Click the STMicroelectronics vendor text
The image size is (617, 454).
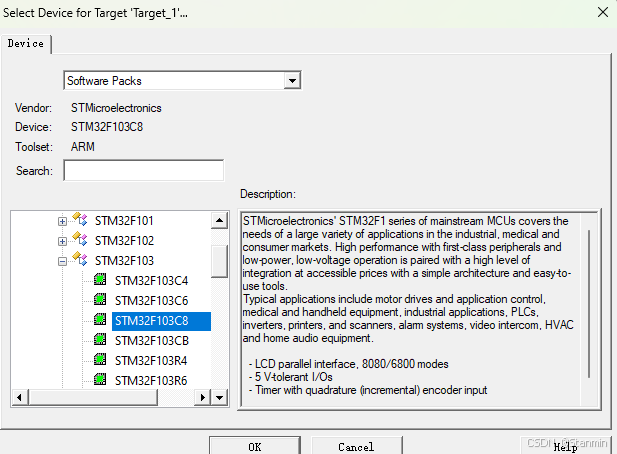(x=116, y=108)
